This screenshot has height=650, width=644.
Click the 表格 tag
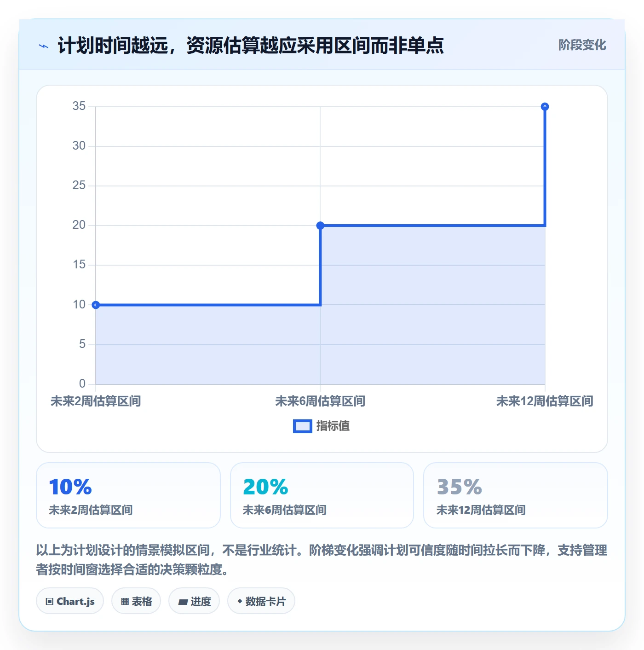pos(136,601)
